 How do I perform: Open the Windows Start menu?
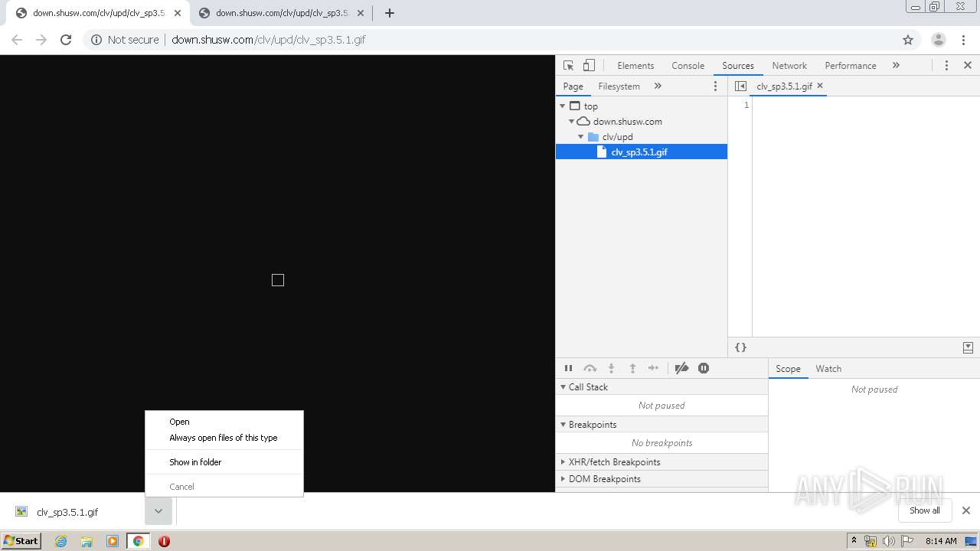(x=21, y=540)
